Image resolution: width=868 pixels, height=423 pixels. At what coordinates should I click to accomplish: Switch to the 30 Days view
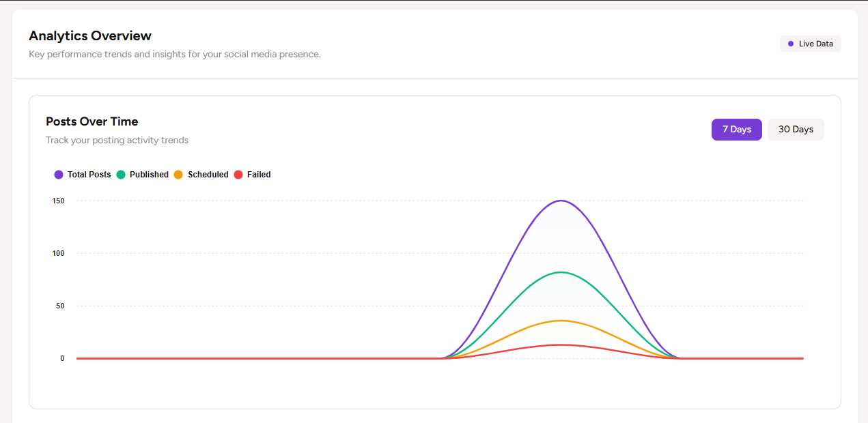[x=795, y=129]
